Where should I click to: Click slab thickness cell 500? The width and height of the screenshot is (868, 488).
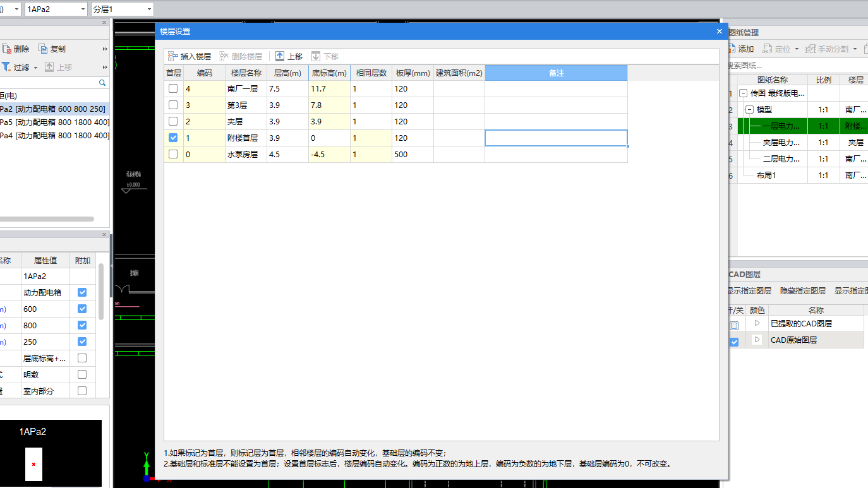pyautogui.click(x=413, y=155)
